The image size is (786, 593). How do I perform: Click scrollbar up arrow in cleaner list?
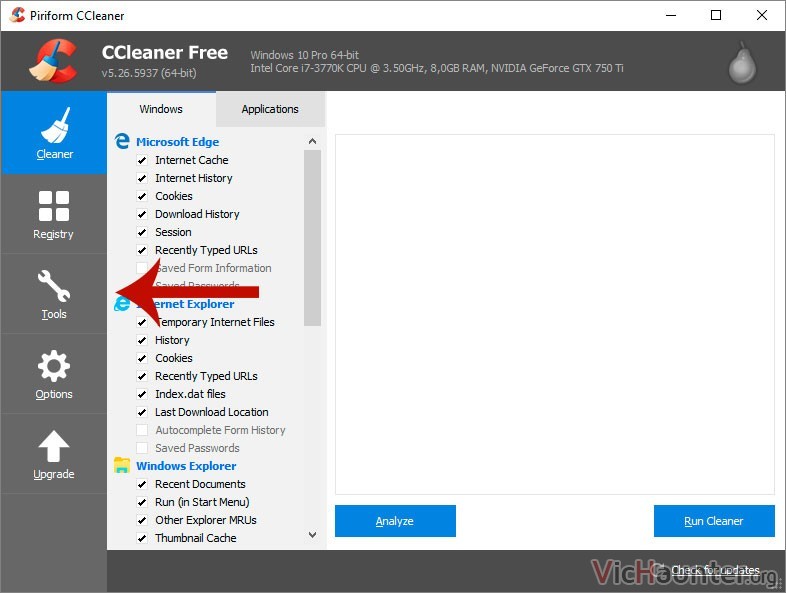tap(312, 141)
